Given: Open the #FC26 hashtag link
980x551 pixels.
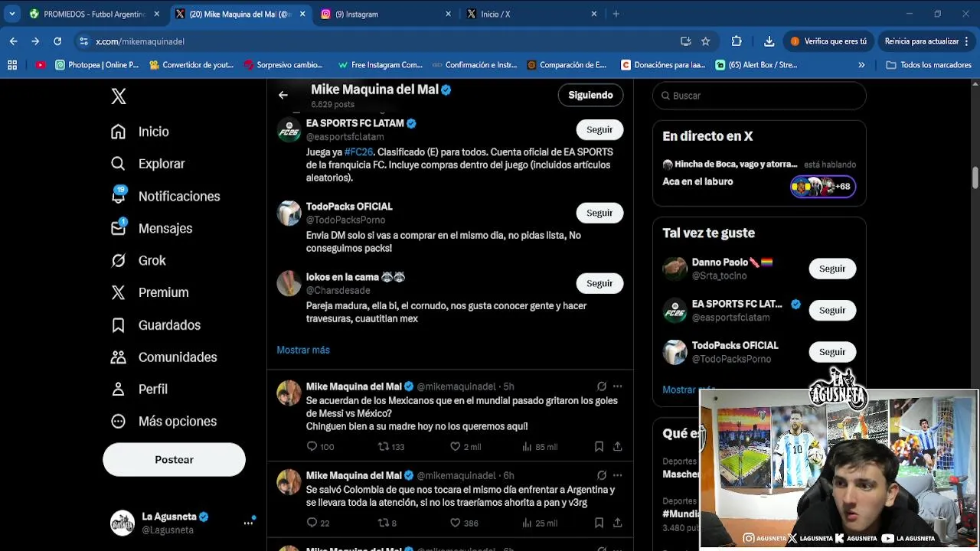Looking at the screenshot, I should tap(358, 152).
